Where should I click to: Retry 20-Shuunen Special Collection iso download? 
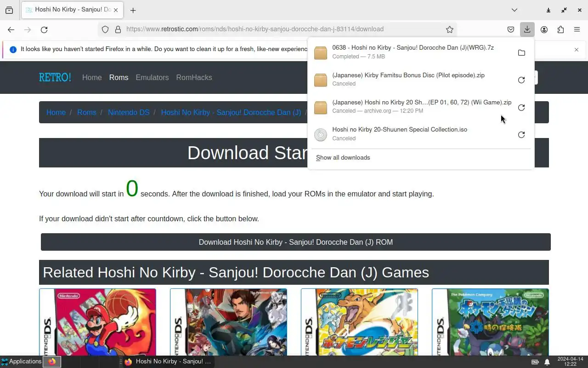pos(521,135)
